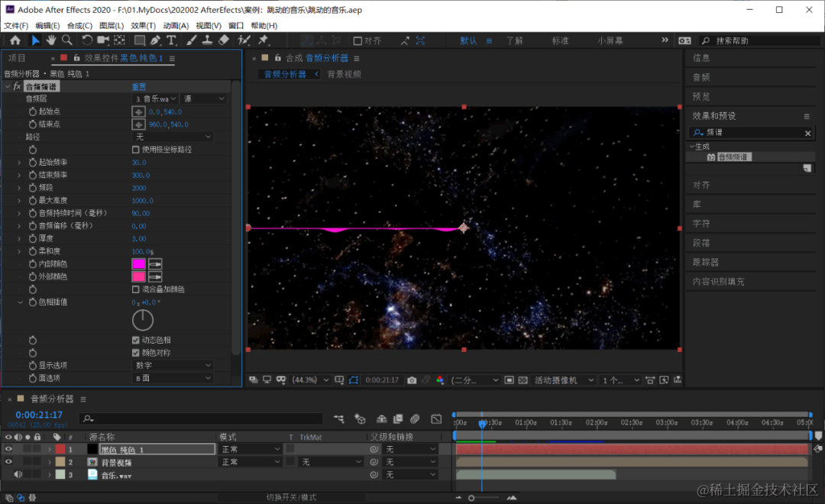Click the inner color magenta swatch
This screenshot has width=825, height=504.
138,263
